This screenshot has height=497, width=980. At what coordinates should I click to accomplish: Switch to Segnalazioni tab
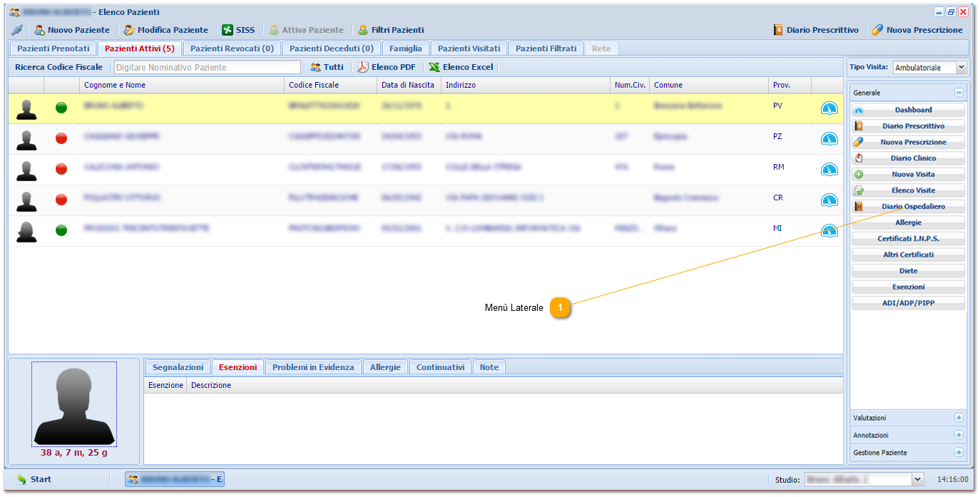click(178, 367)
